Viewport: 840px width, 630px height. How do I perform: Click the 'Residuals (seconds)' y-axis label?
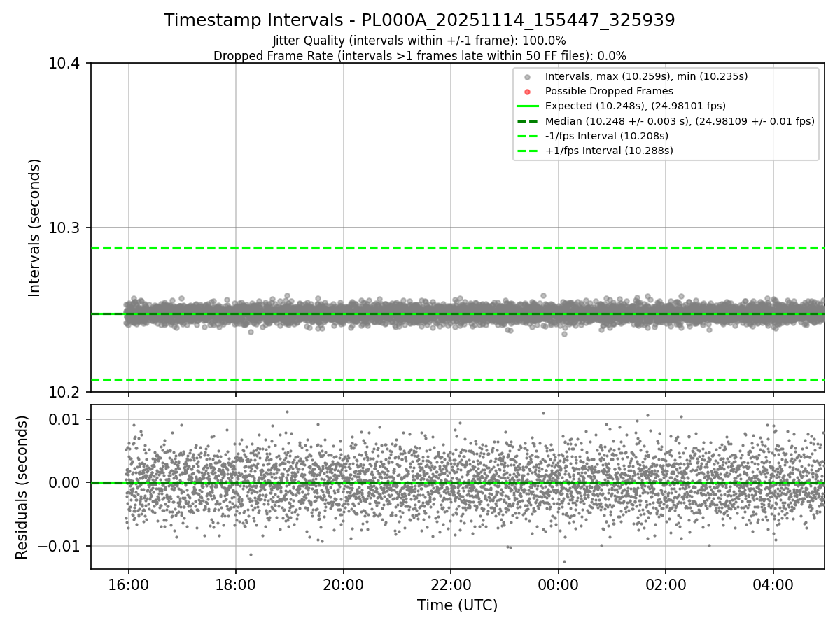point(22,487)
